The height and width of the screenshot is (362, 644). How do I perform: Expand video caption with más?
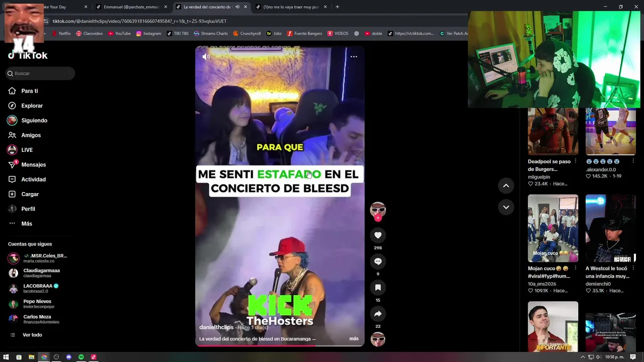tap(354, 339)
